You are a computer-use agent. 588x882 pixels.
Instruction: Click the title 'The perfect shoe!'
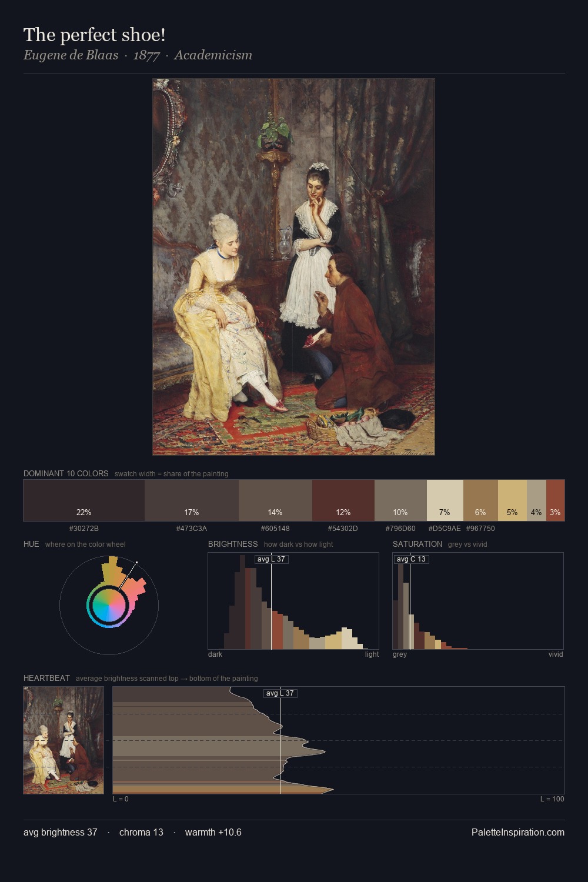94,35
